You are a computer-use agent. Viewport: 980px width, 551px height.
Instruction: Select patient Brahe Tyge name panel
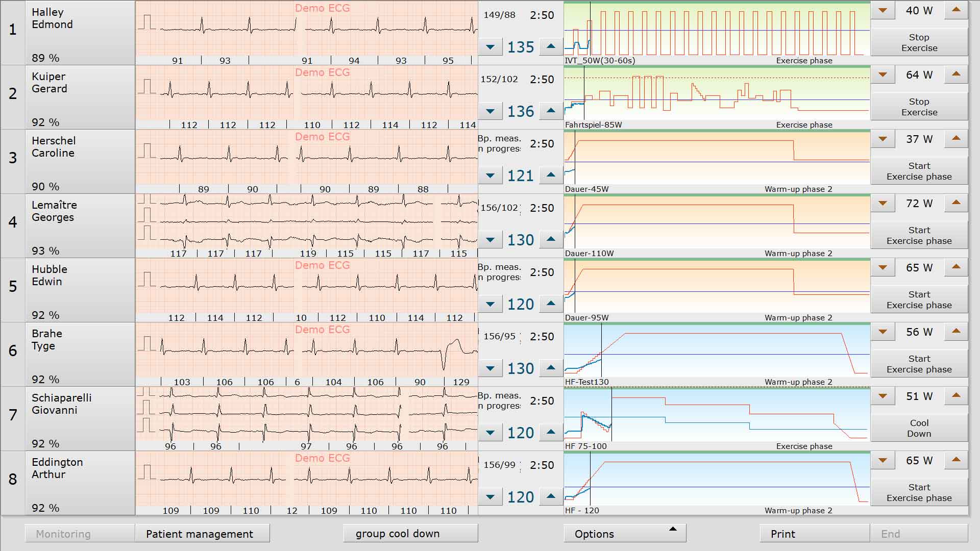(80, 354)
